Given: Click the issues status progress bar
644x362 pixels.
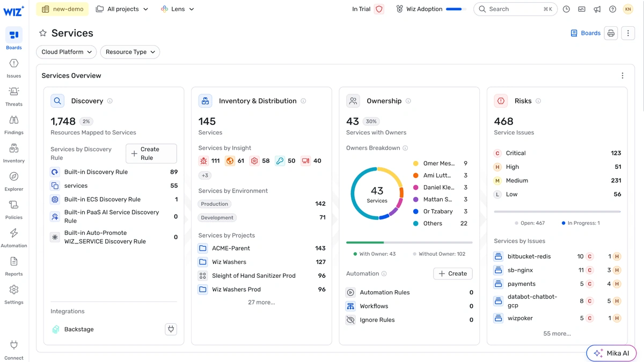Looking at the screenshot, I should [x=557, y=212].
